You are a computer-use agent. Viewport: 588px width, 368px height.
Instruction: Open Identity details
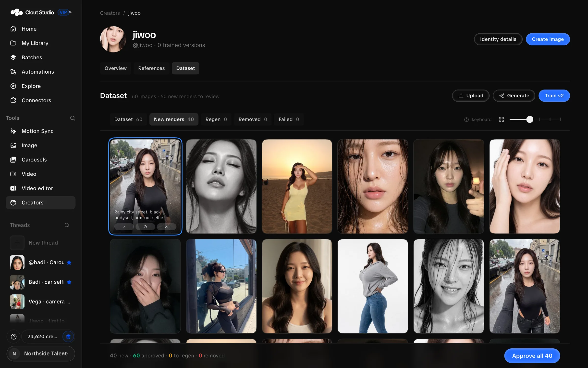pyautogui.click(x=498, y=39)
